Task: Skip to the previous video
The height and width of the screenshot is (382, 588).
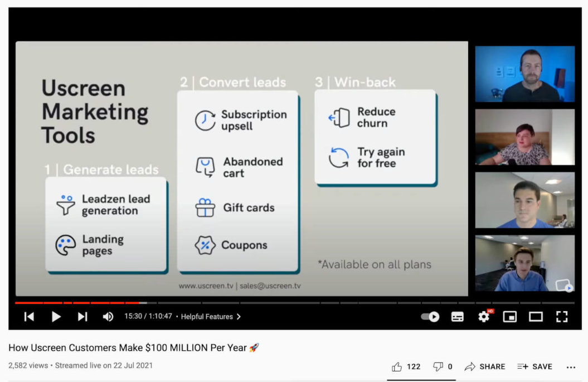Action: pyautogui.click(x=30, y=317)
